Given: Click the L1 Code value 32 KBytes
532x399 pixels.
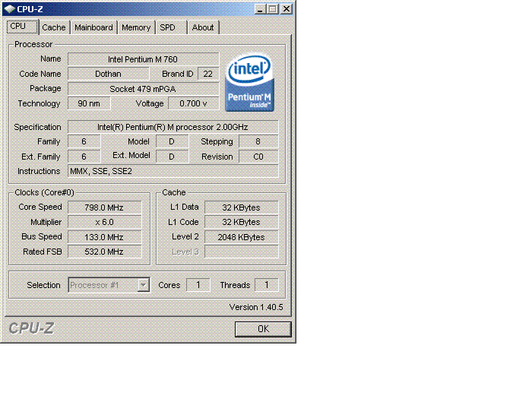Looking at the screenshot, I should tap(241, 222).
